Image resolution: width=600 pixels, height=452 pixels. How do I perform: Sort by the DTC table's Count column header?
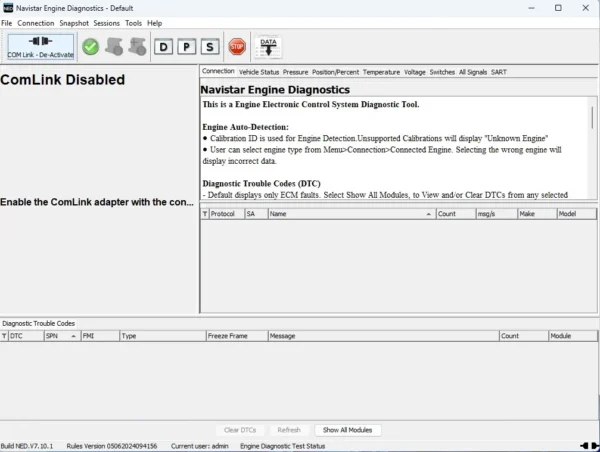click(x=524, y=336)
